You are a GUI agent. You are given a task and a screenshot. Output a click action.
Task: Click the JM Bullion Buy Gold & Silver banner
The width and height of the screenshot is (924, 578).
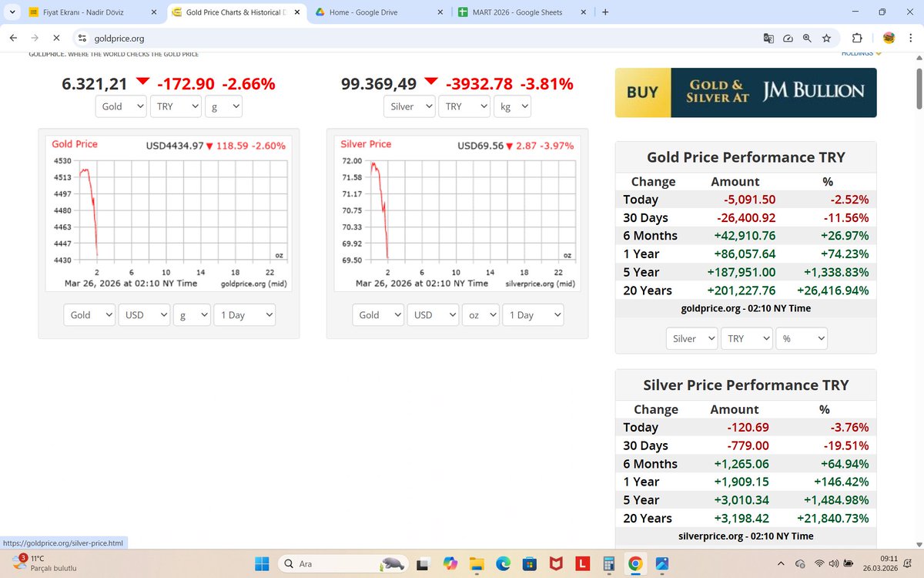click(x=745, y=92)
